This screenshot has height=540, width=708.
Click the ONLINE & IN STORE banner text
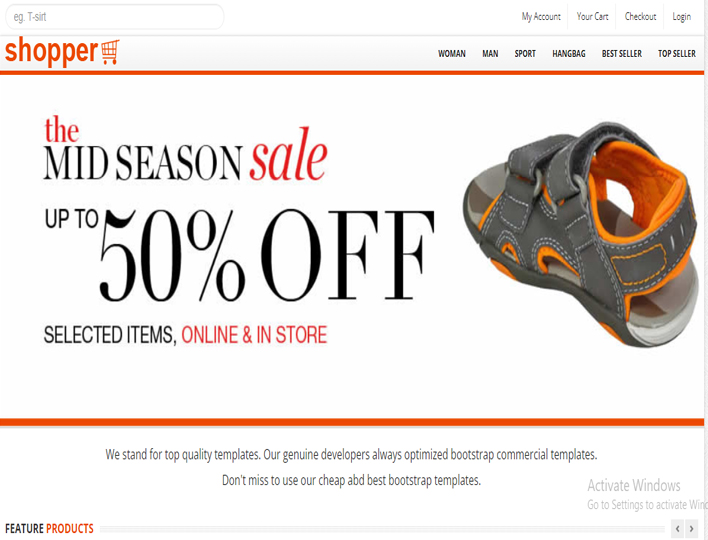tap(254, 335)
